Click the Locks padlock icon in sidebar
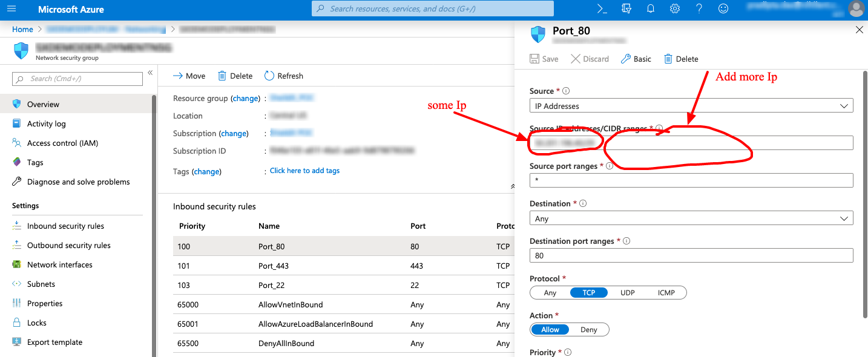This screenshot has width=868, height=357. [16, 323]
